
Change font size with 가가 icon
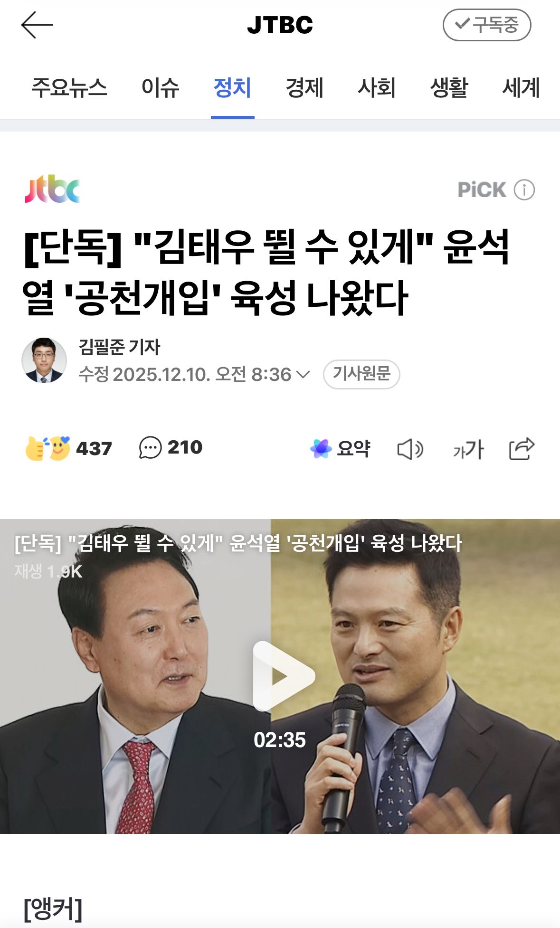[x=468, y=449]
